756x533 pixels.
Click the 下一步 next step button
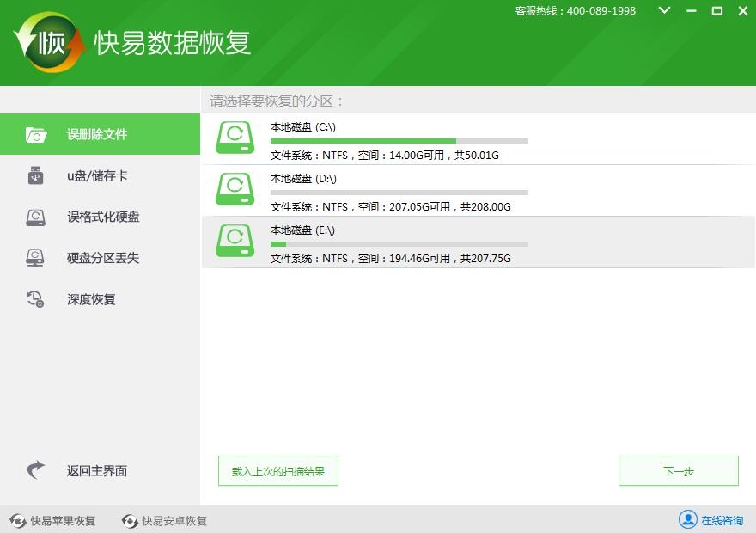coord(679,470)
